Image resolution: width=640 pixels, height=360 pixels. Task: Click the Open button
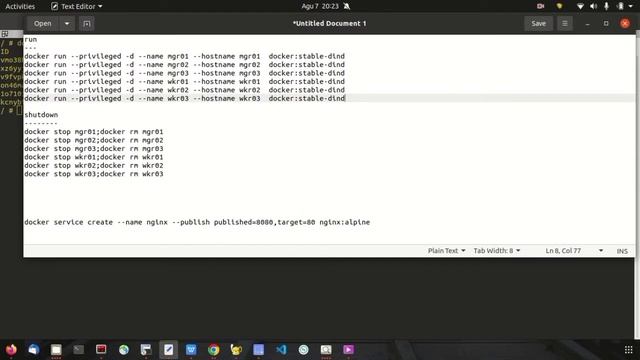[43, 24]
